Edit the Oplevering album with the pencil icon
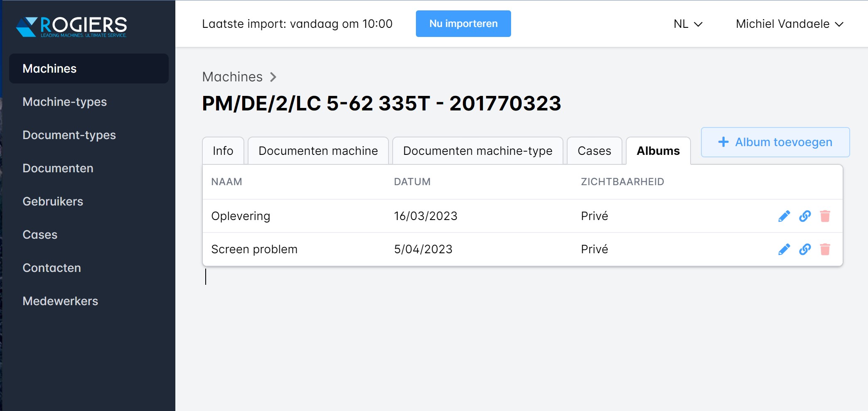Viewport: 868px width, 411px height. pyautogui.click(x=784, y=216)
